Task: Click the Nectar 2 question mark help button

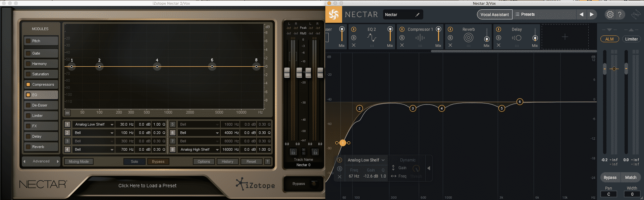Action: coord(267,161)
